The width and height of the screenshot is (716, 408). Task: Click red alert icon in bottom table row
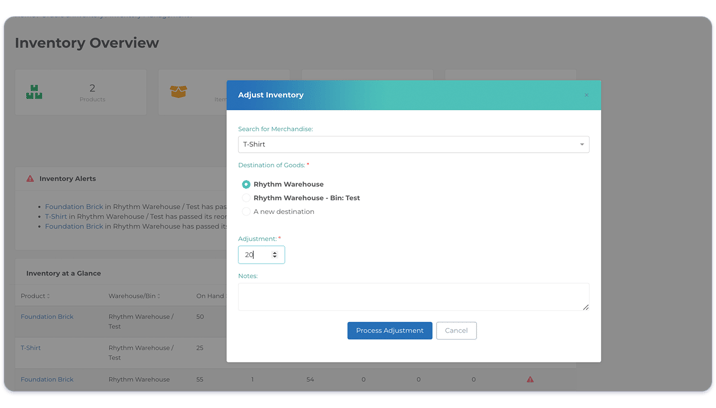530,379
